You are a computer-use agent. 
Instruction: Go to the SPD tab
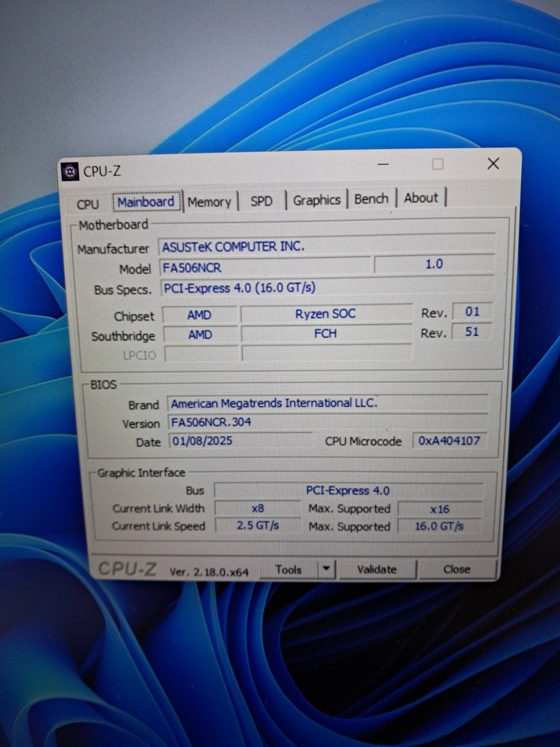pyautogui.click(x=261, y=201)
